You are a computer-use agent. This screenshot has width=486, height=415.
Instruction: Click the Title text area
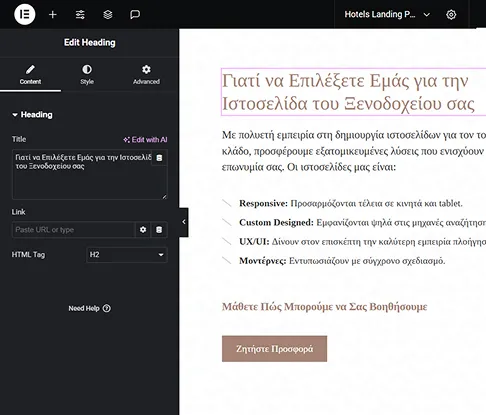(x=90, y=175)
